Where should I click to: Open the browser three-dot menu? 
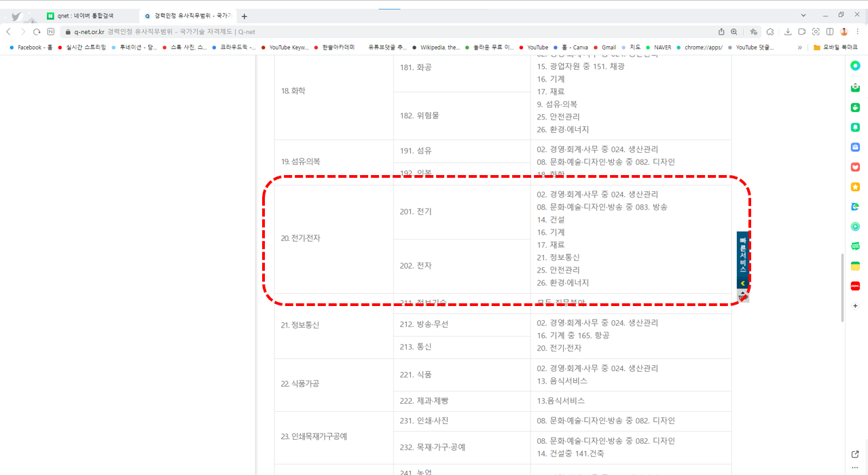pos(858,32)
